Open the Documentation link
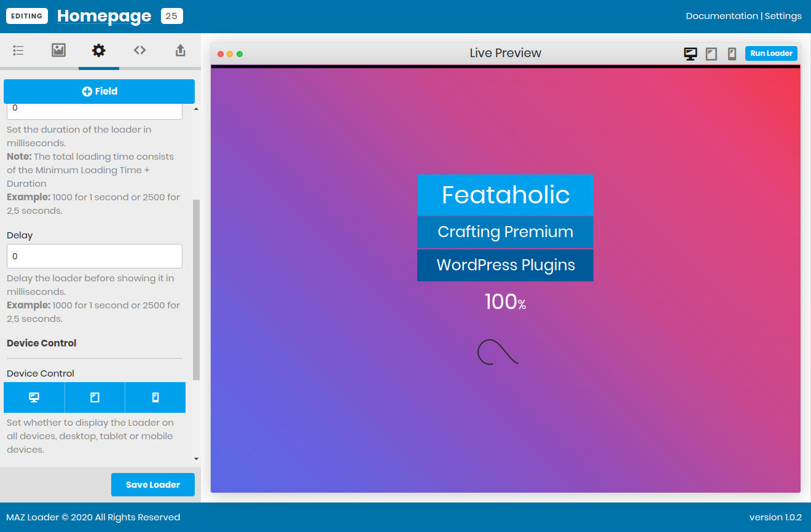Image resolution: width=811 pixels, height=532 pixels. 722,16
